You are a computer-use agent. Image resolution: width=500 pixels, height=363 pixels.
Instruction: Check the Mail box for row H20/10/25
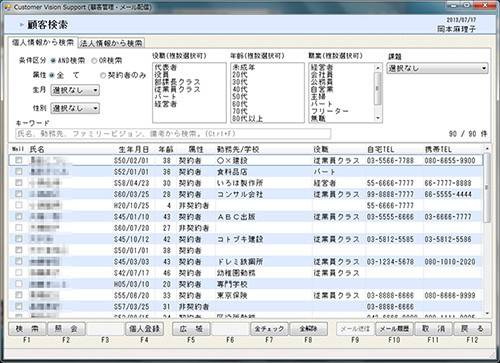pyautogui.click(x=19, y=205)
